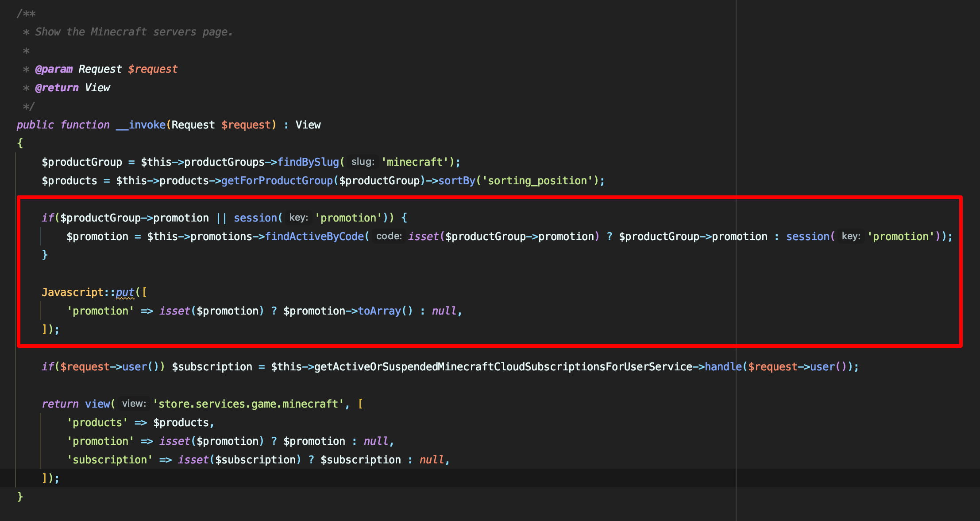Click the underlined put method
The width and height of the screenshot is (980, 521).
click(125, 292)
